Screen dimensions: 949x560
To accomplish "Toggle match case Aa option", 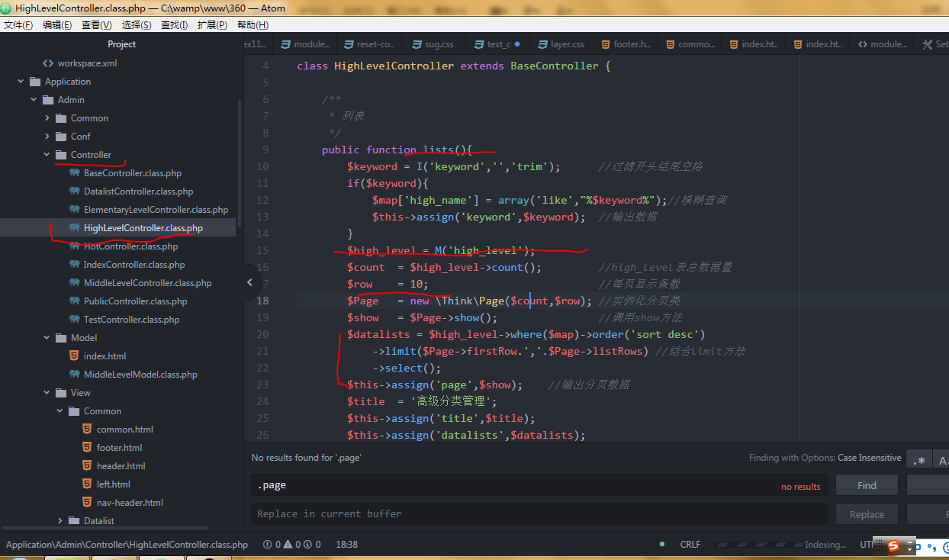I will click(941, 460).
